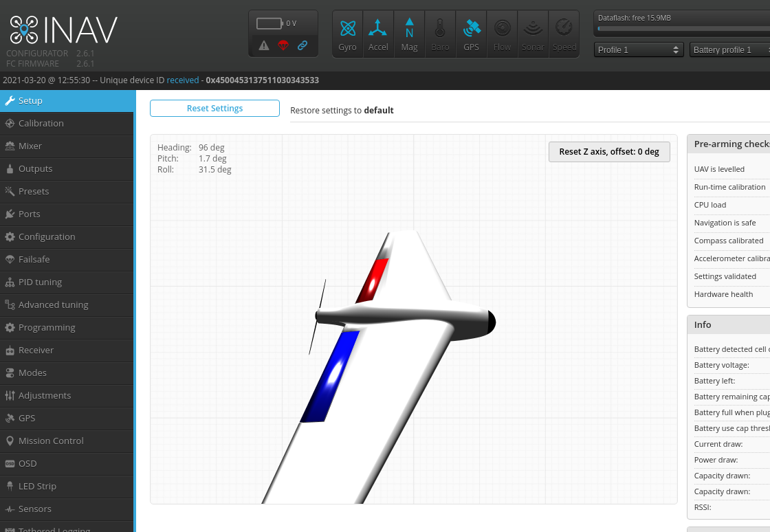This screenshot has width=770, height=532.
Task: Click 'Hardware health' check row
Action: [x=731, y=294]
